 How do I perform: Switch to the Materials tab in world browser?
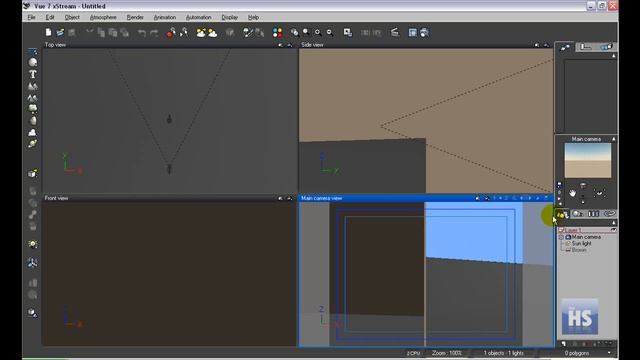578,214
